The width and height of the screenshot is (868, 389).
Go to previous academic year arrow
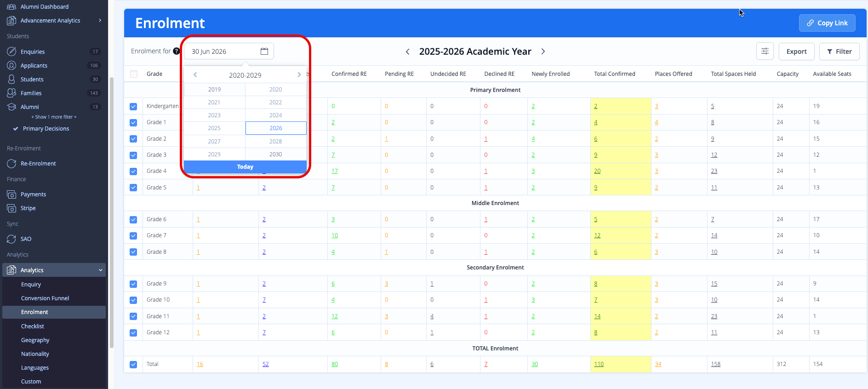pos(407,51)
